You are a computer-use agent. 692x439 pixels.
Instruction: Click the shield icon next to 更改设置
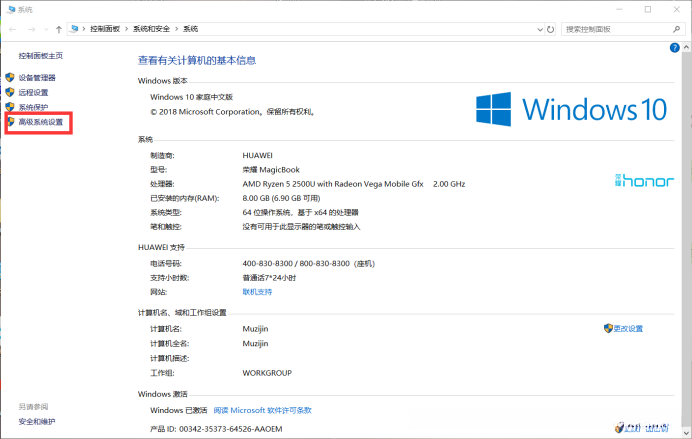click(x=608, y=328)
